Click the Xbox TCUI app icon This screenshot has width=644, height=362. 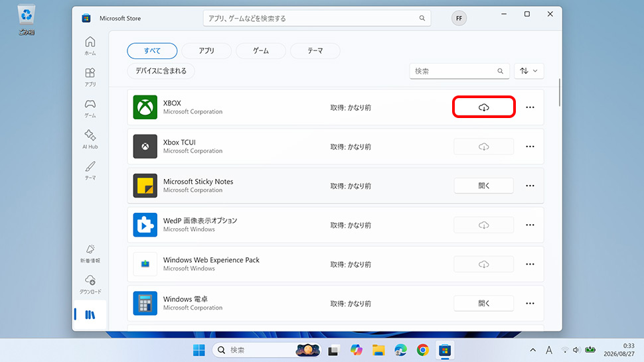pyautogui.click(x=145, y=147)
